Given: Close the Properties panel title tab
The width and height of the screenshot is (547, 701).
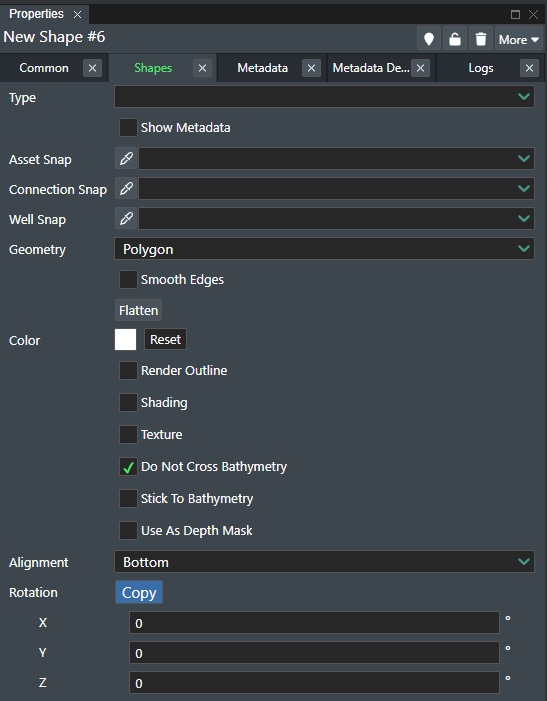Looking at the screenshot, I should pos(77,14).
